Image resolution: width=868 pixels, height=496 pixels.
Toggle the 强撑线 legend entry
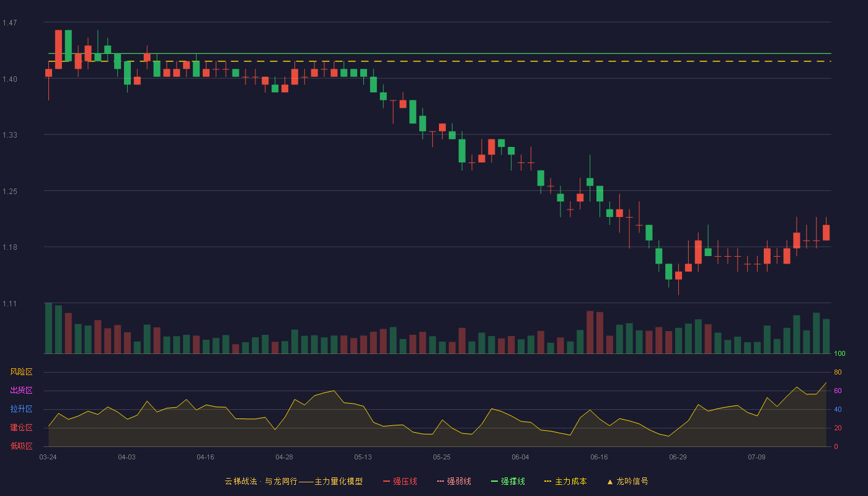[x=508, y=481]
